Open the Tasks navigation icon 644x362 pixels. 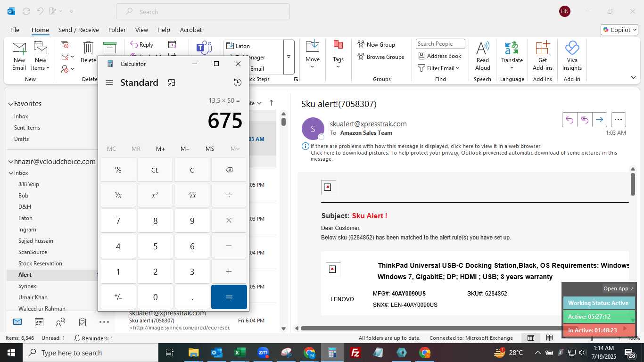[83, 322]
